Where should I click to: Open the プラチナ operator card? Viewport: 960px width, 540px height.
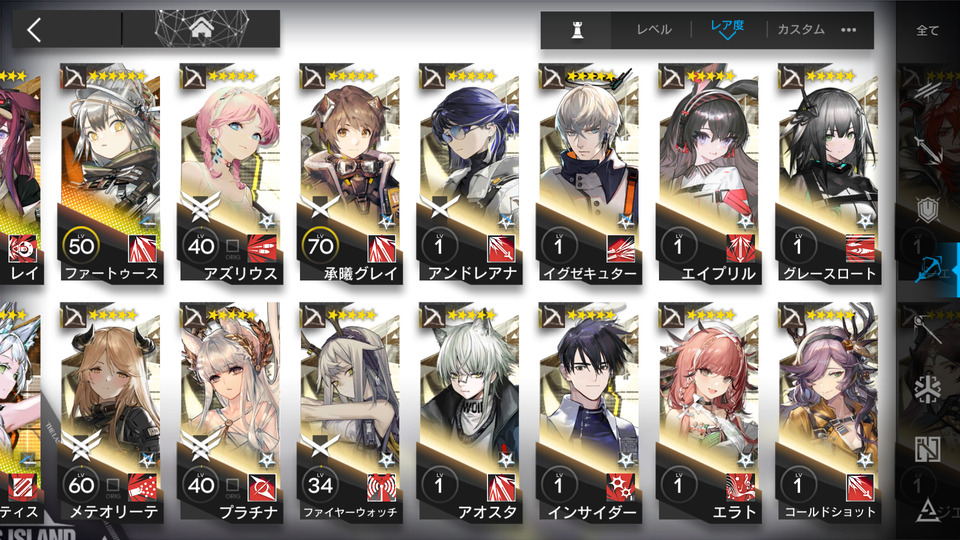[230, 412]
